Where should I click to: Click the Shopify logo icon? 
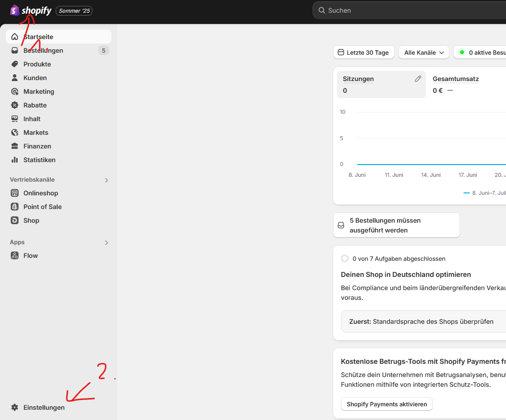[x=15, y=10]
